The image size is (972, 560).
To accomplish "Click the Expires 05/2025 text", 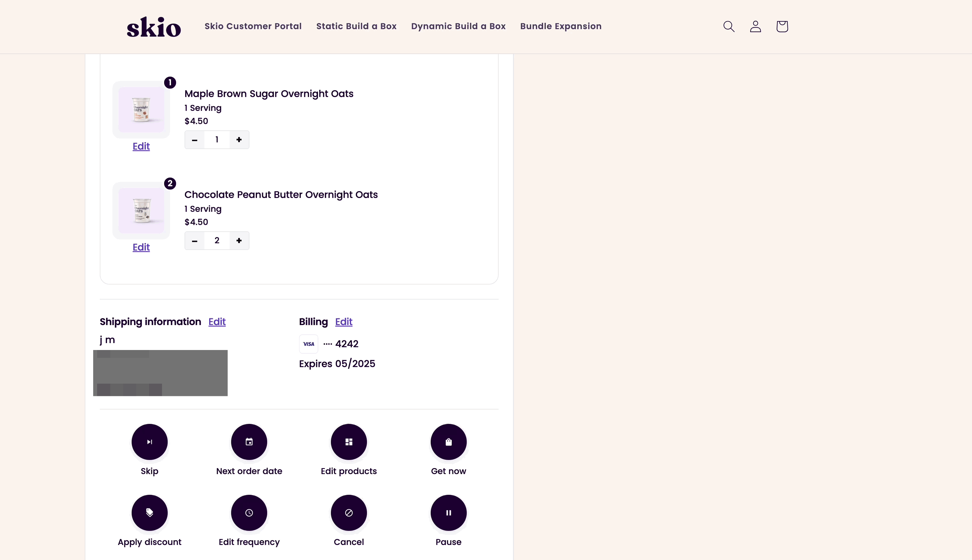I will [337, 364].
